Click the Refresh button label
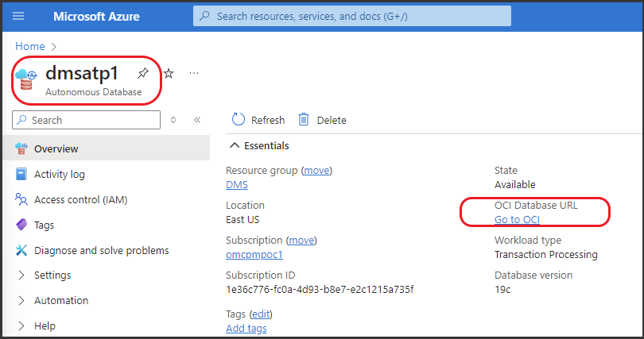This screenshot has width=644, height=339. pyautogui.click(x=268, y=120)
